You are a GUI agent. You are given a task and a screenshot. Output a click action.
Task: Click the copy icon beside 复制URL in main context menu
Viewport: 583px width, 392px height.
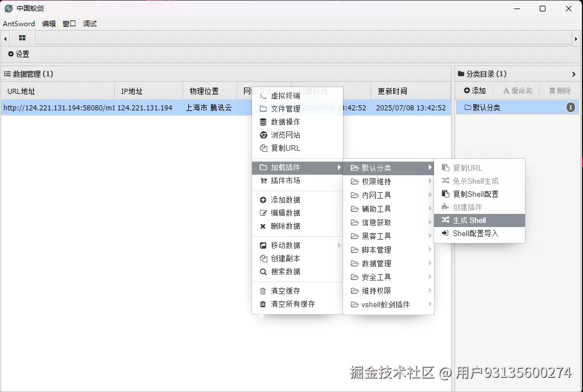[x=263, y=148]
